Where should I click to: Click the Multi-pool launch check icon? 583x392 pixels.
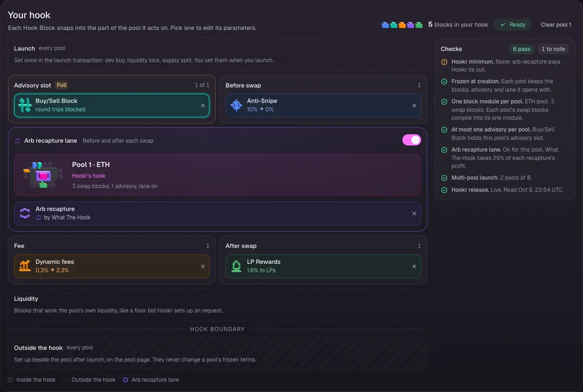point(444,178)
